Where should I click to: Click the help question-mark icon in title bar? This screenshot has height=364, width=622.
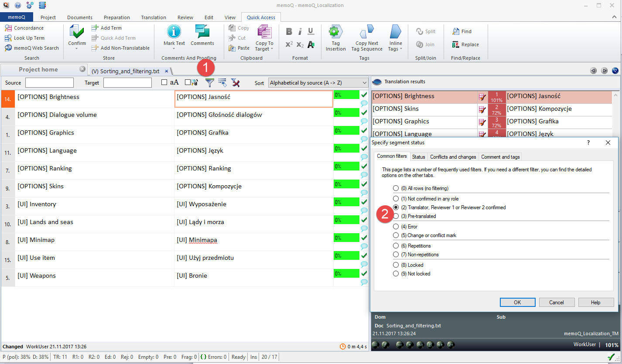pos(17,5)
